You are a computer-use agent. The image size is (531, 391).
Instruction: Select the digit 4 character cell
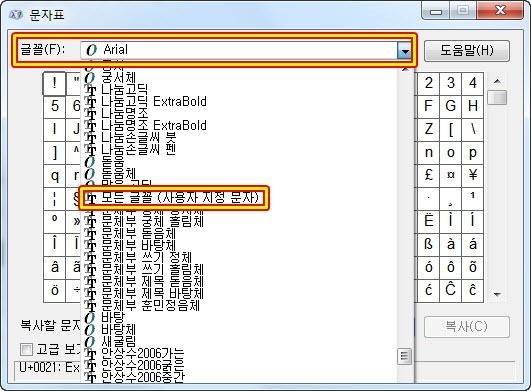(472, 84)
